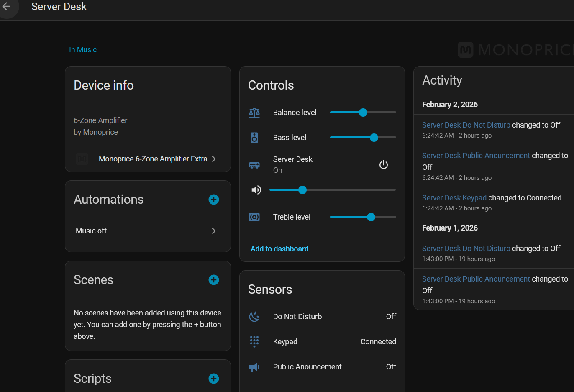This screenshot has height=392, width=574.
Task: Open the Music off automation chevron
Action: tap(214, 231)
